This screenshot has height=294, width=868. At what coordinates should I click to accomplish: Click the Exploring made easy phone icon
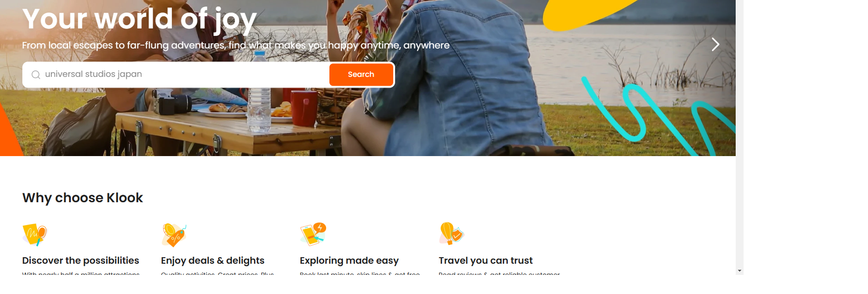point(313,234)
